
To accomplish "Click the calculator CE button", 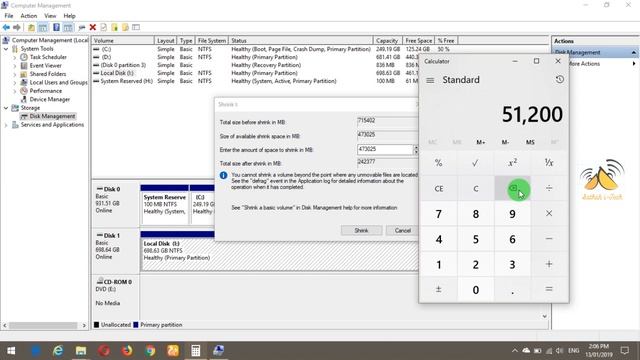I will click(439, 188).
